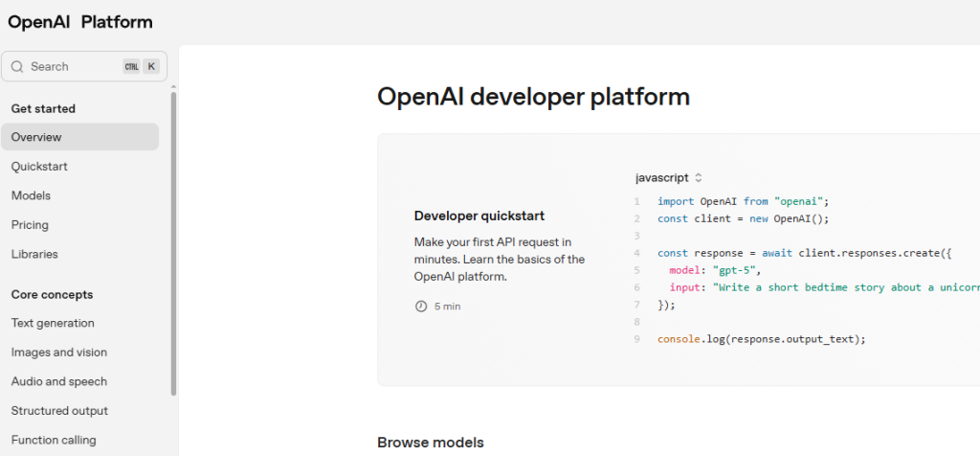
Task: Click the chevron arrows next to javascript
Action: click(x=699, y=177)
